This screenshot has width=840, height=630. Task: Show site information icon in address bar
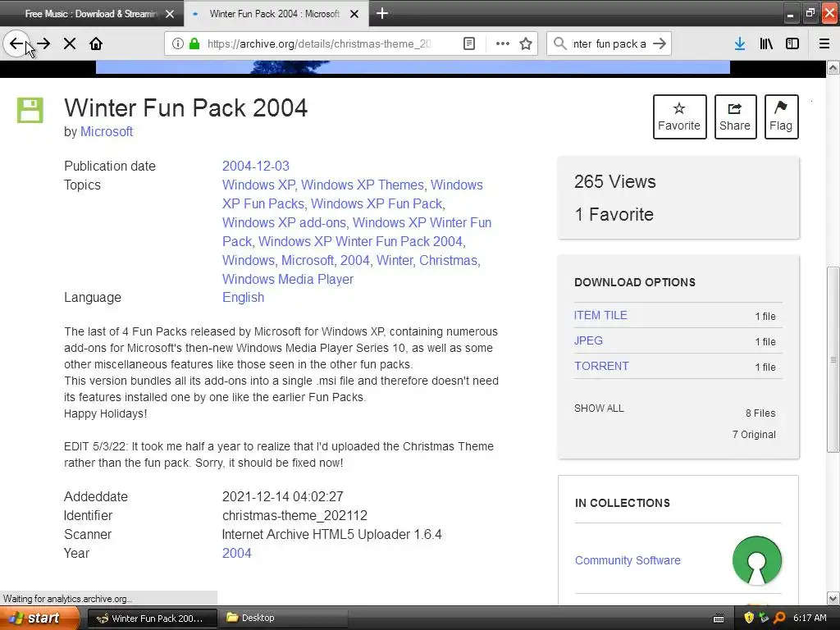click(x=178, y=43)
